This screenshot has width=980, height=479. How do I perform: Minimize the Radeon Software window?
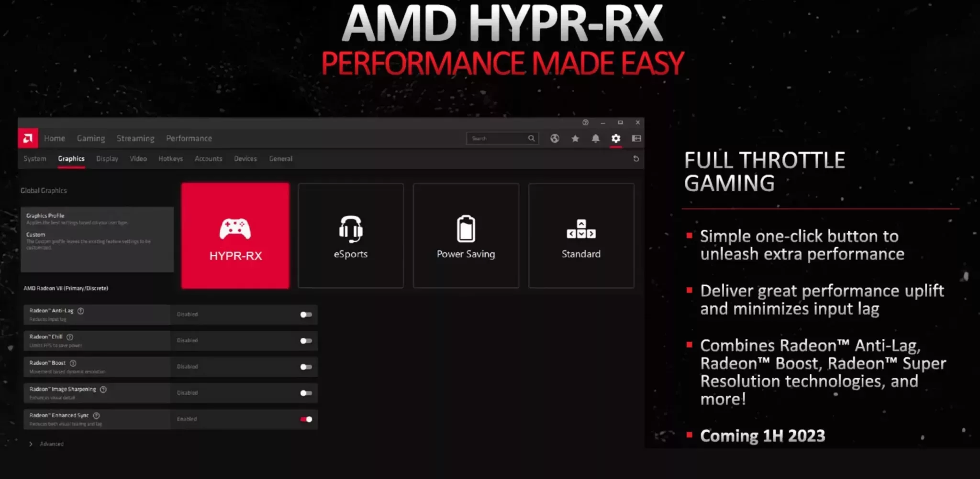coord(603,122)
